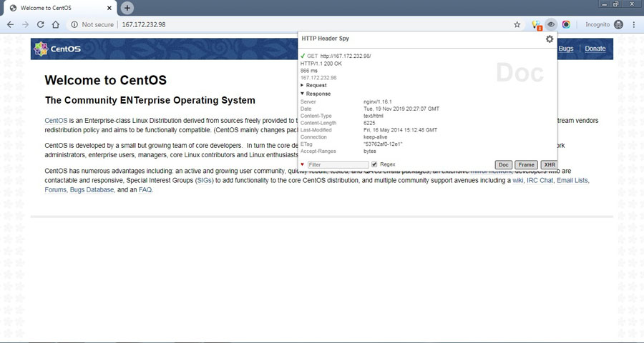
Task: Open the lightbulb extension with red badge
Action: pos(537,25)
